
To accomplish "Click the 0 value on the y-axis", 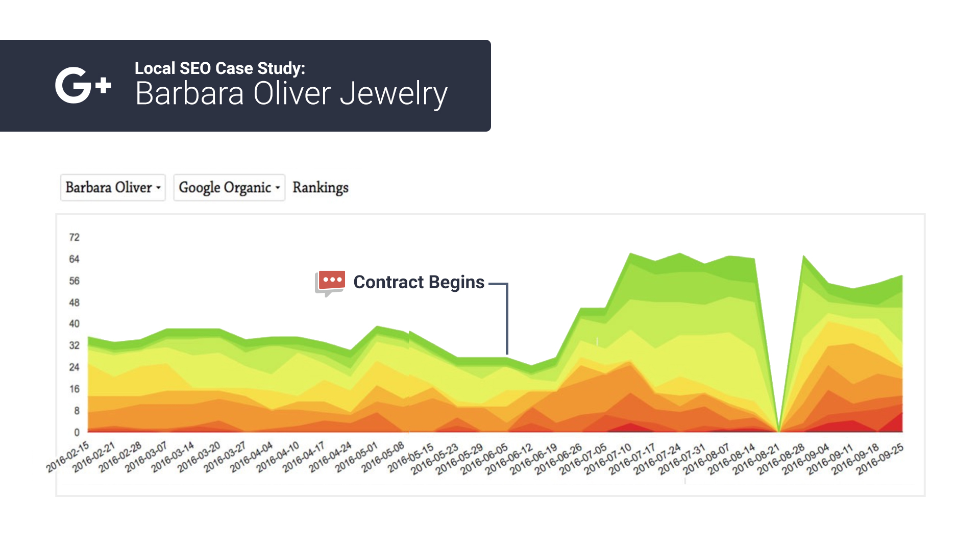I will 77,433.
